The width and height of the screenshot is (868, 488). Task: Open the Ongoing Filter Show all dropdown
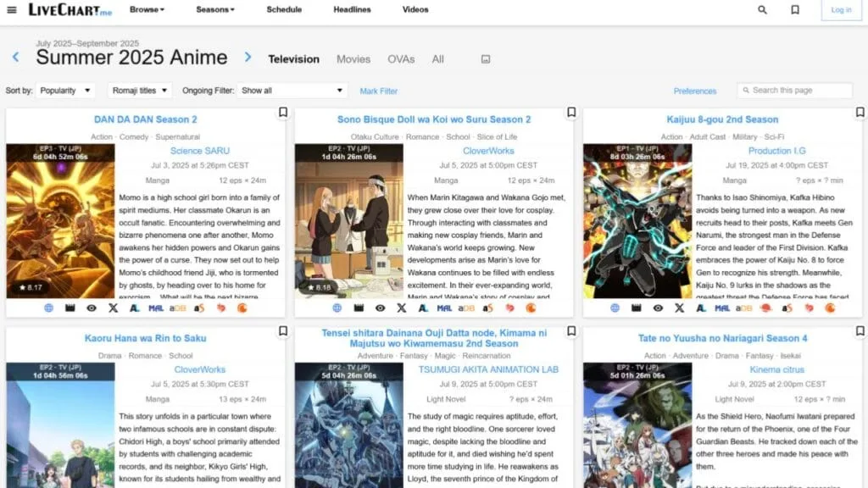coord(292,91)
